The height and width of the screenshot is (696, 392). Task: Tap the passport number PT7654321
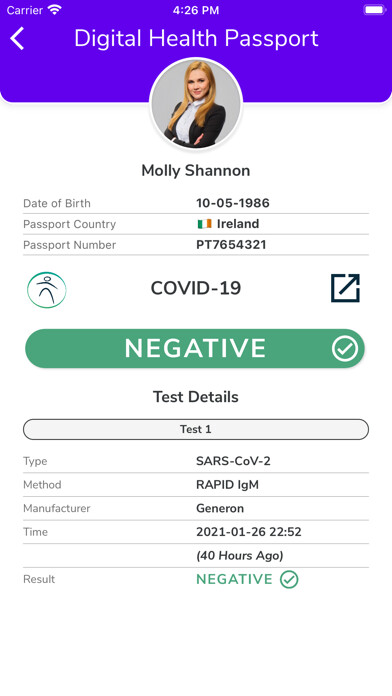pyautogui.click(x=231, y=245)
